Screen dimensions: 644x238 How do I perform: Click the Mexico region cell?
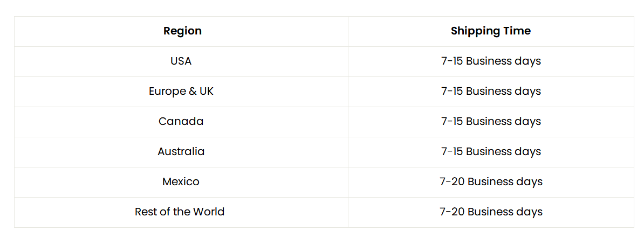pyautogui.click(x=181, y=182)
